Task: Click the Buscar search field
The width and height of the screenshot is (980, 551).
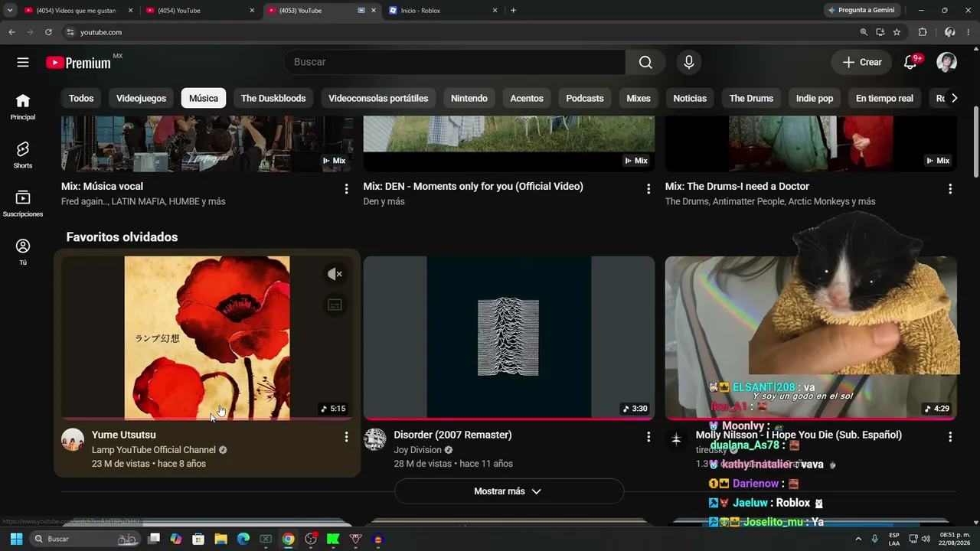Action: click(x=455, y=62)
